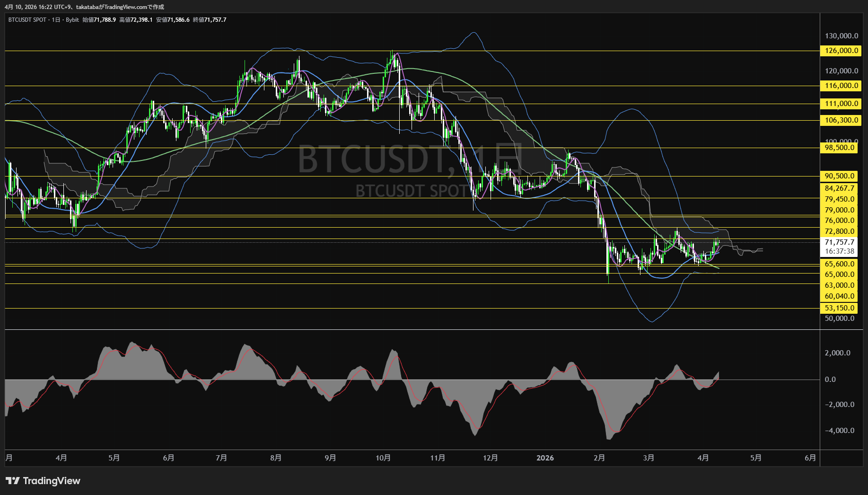
Task: Click the 65,600.0 price level label
Action: tap(840, 264)
